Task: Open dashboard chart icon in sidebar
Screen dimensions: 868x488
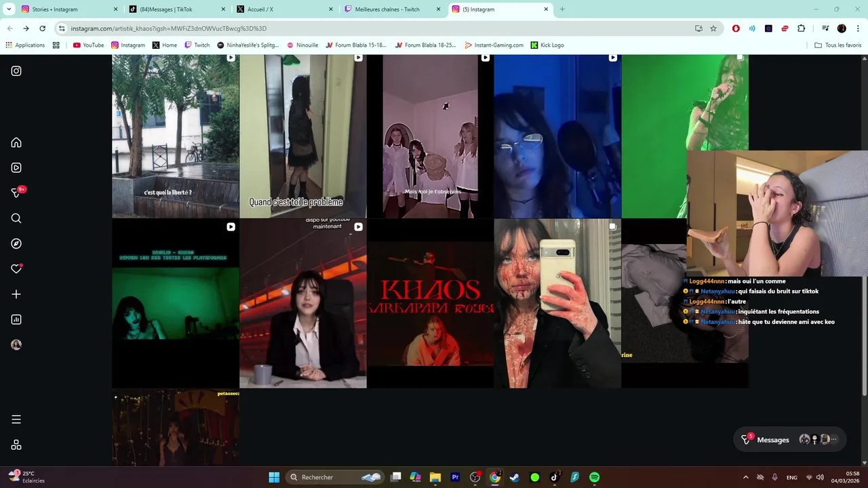Action: [x=16, y=319]
